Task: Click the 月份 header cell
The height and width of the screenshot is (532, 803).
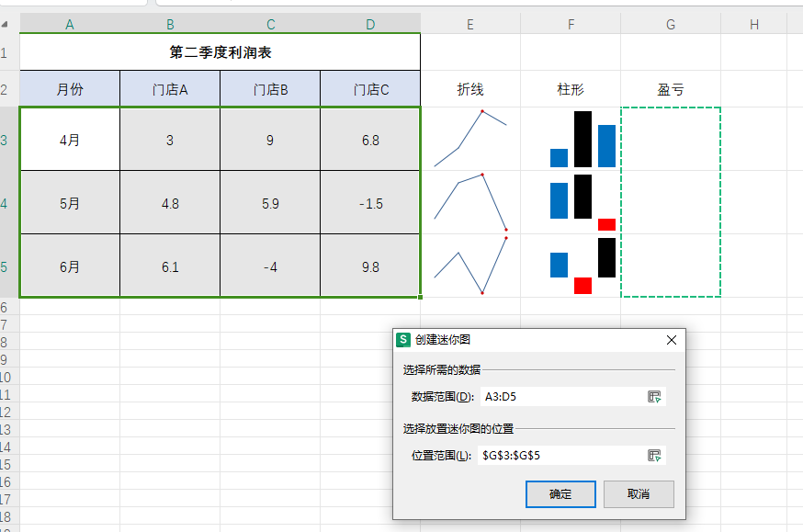Action: point(70,89)
